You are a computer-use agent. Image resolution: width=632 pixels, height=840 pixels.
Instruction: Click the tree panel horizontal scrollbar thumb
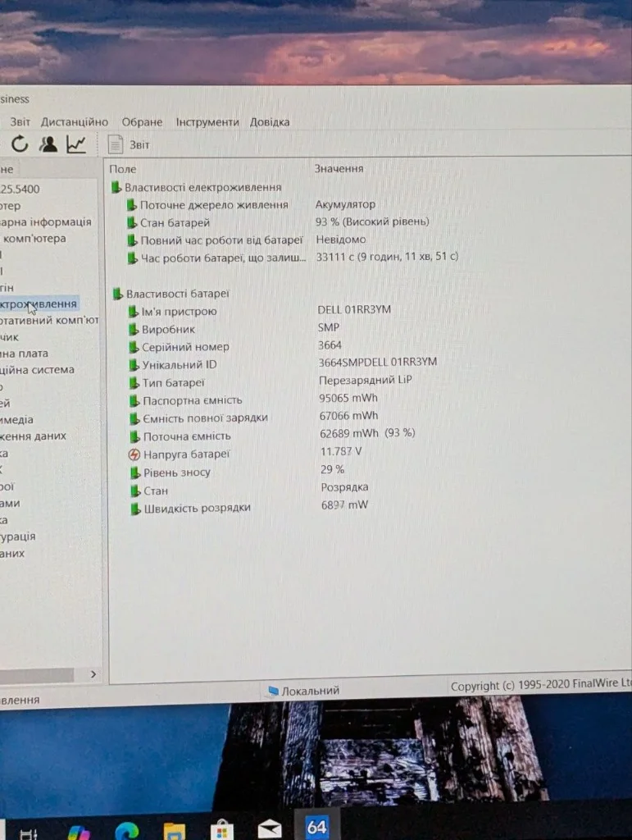click(x=36, y=674)
